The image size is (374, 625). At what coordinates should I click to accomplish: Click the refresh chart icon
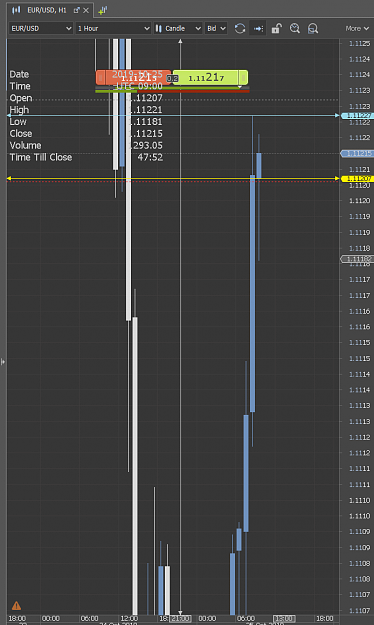[x=240, y=28]
